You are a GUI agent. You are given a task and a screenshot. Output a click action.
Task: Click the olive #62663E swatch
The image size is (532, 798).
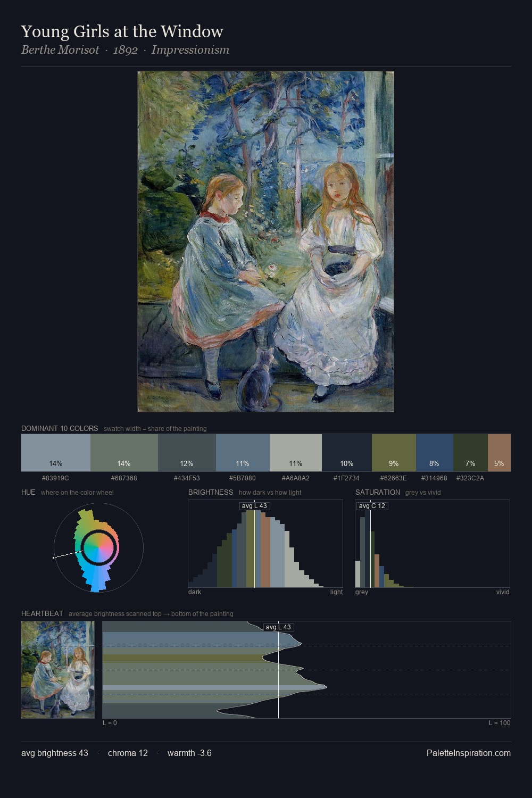[x=394, y=453]
